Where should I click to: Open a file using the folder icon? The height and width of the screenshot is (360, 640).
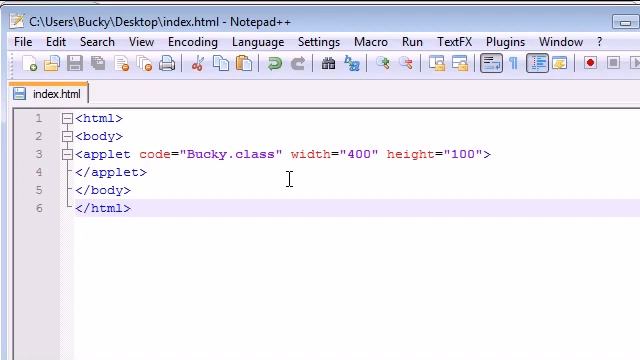click(52, 64)
